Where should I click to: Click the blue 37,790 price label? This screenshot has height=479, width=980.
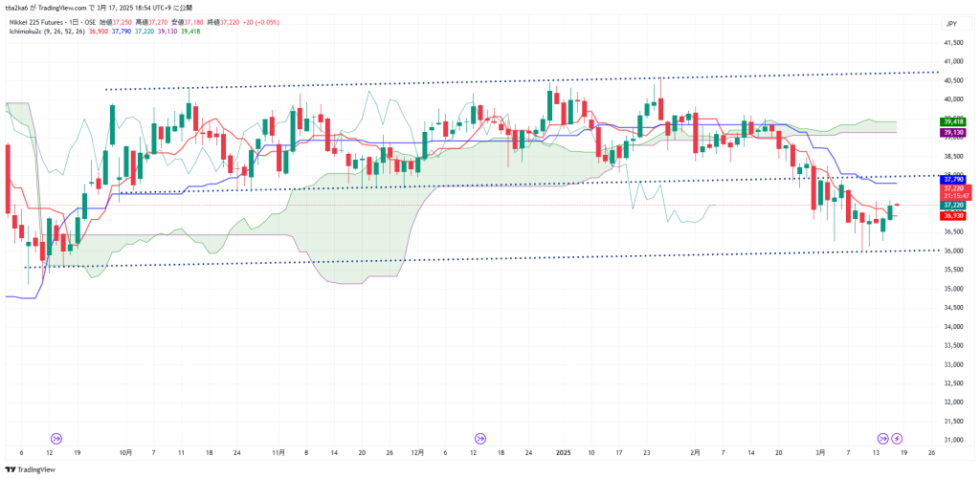[x=952, y=179]
